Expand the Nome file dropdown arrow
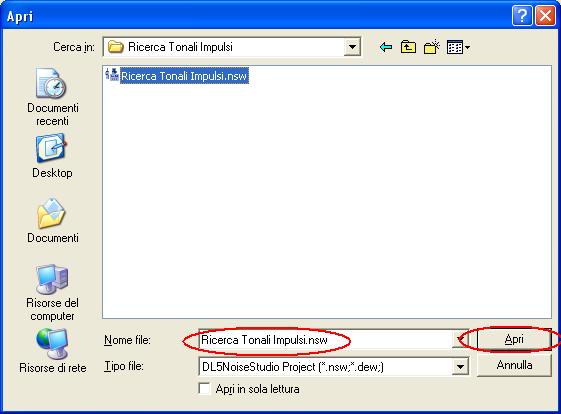 click(460, 339)
